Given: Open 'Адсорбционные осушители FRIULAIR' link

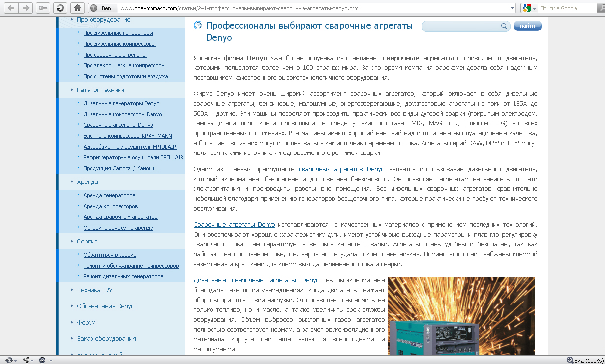Looking at the screenshot, I should coord(130,147).
